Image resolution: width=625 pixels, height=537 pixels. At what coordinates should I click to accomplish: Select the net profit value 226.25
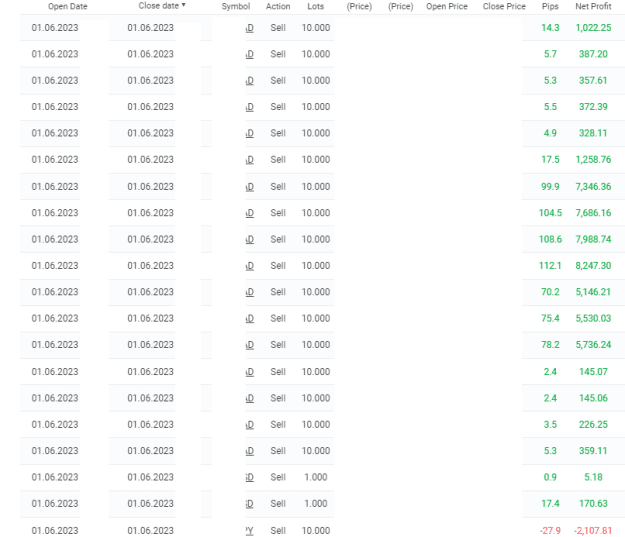click(593, 424)
